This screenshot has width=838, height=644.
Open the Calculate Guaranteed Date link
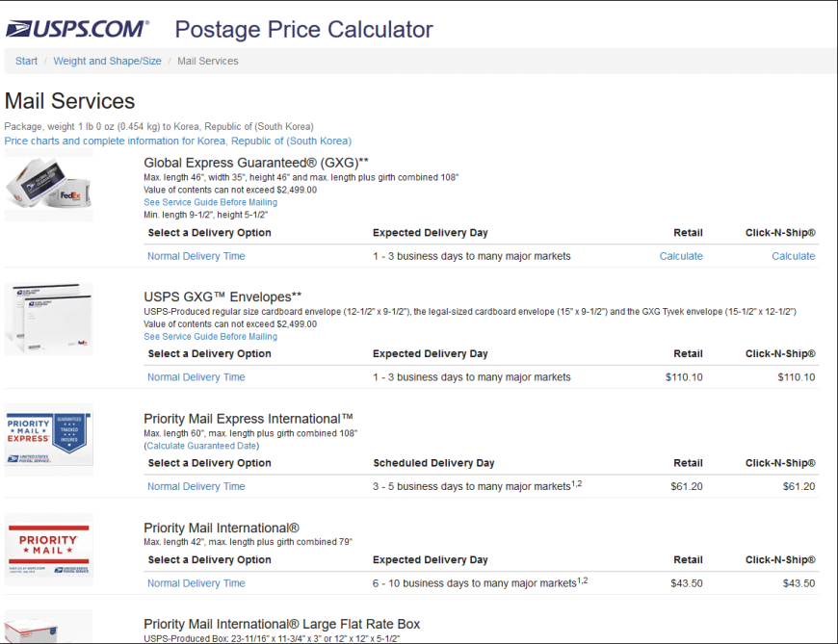(201, 446)
